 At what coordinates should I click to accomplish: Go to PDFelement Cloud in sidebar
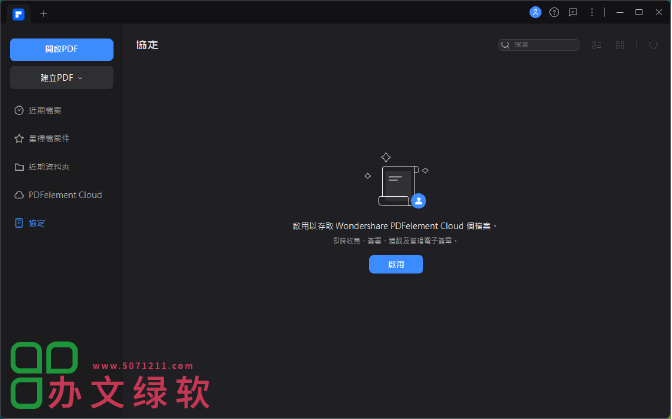pos(58,195)
